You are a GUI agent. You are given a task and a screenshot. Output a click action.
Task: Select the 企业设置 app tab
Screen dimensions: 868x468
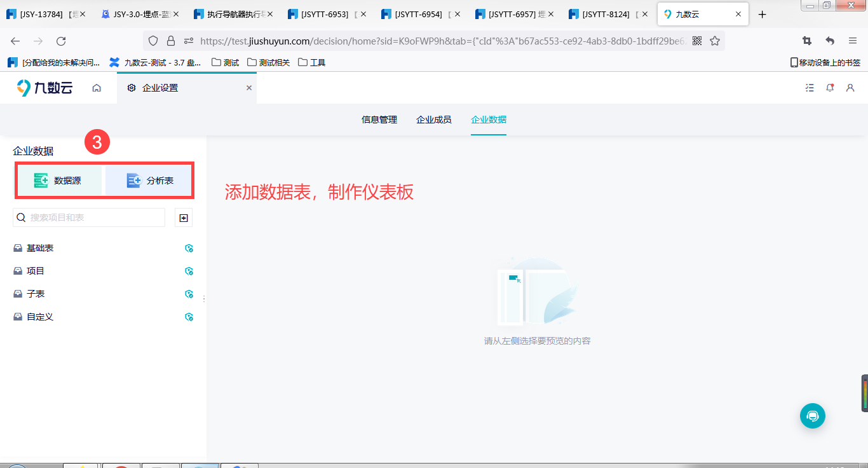pos(187,88)
